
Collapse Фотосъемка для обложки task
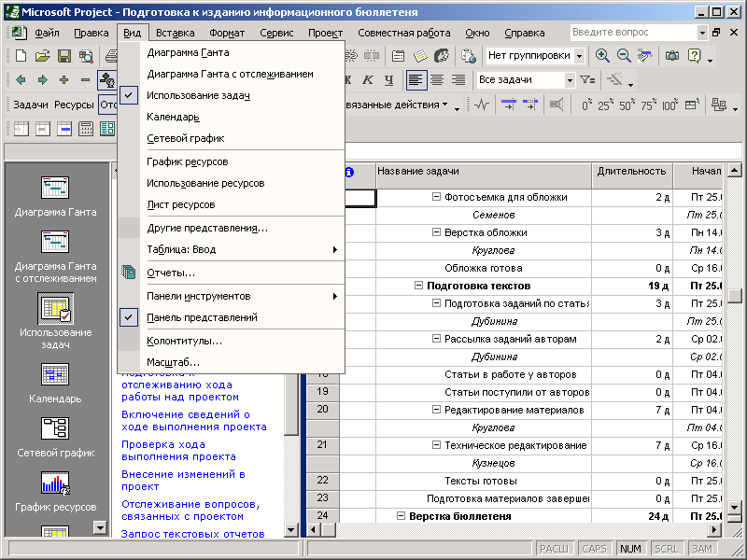(x=436, y=197)
